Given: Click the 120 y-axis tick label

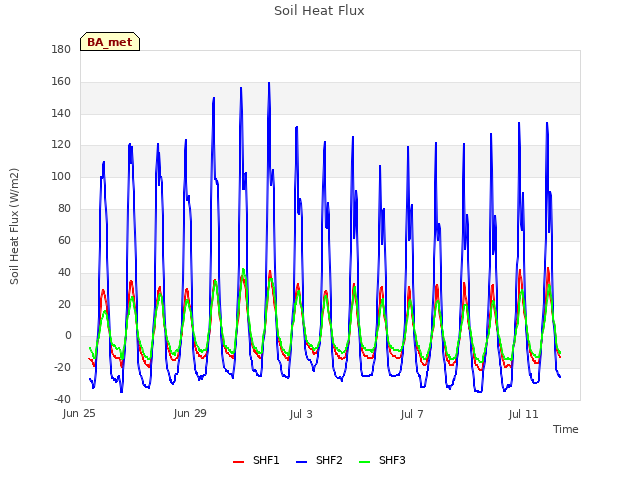Looking at the screenshot, I should [61, 145].
